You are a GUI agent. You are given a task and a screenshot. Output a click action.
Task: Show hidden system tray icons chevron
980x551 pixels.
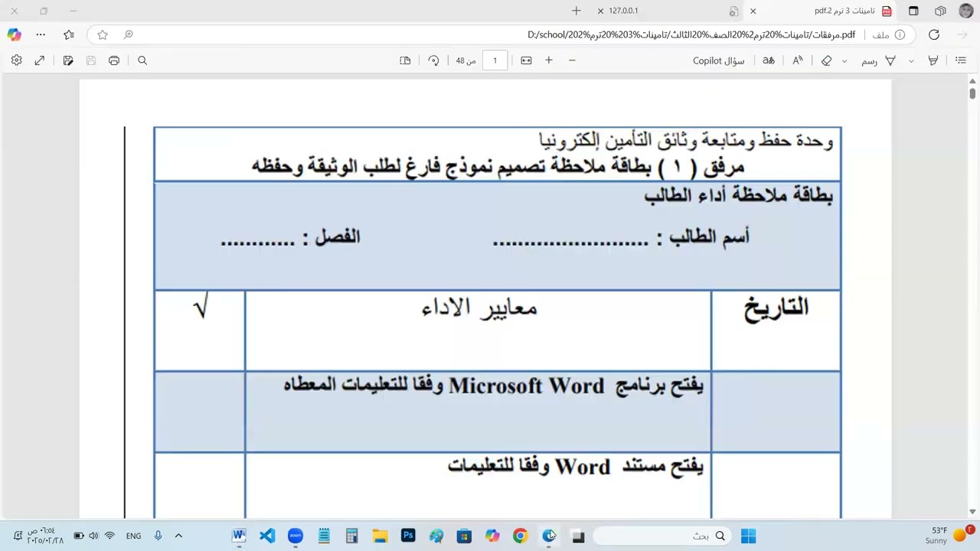click(178, 536)
